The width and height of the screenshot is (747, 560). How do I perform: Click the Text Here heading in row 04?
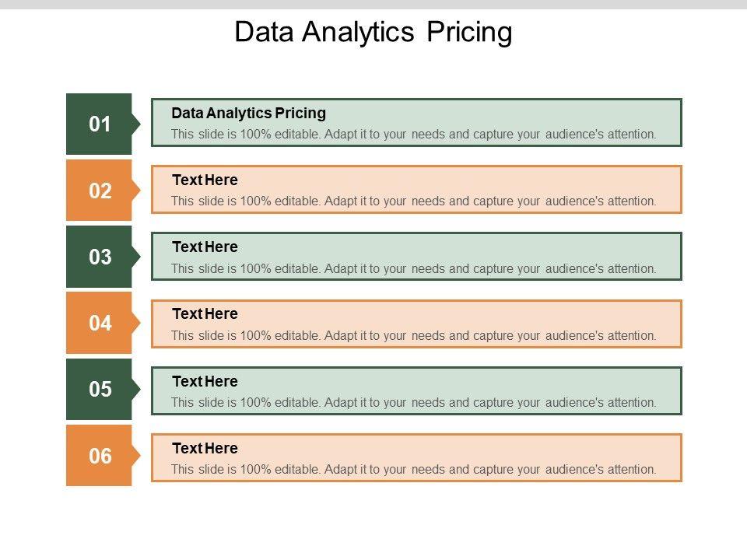(205, 313)
